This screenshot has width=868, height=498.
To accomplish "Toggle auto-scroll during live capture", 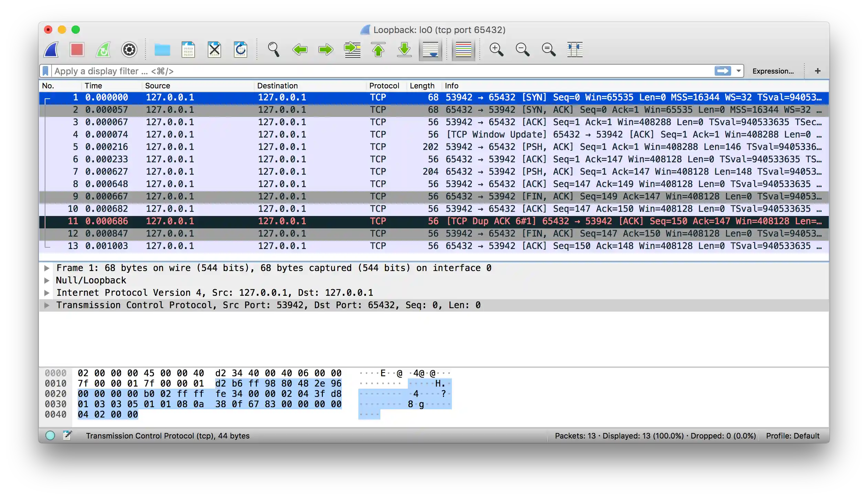I will [430, 50].
